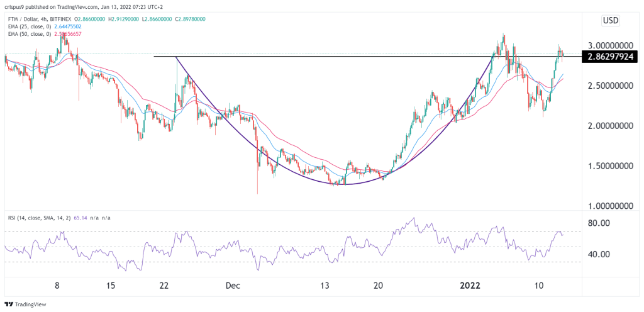Click the RSI 40.00 axis label
The width and height of the screenshot is (644, 312).
pos(599,255)
